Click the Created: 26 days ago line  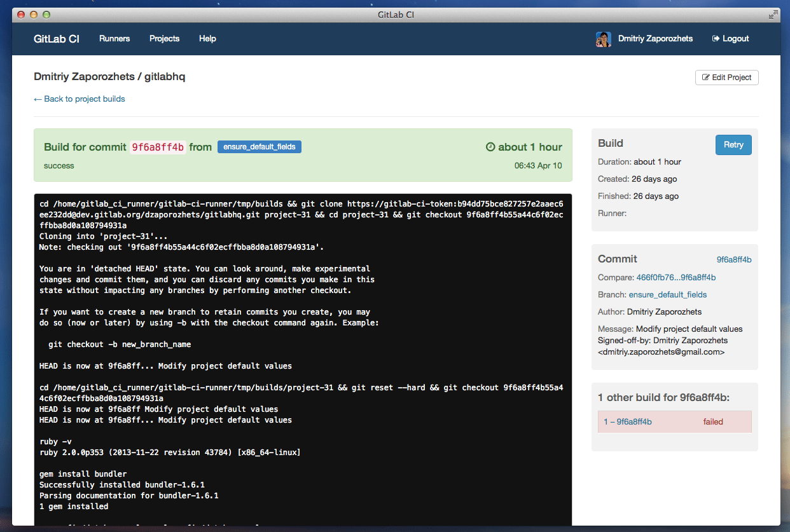637,179
